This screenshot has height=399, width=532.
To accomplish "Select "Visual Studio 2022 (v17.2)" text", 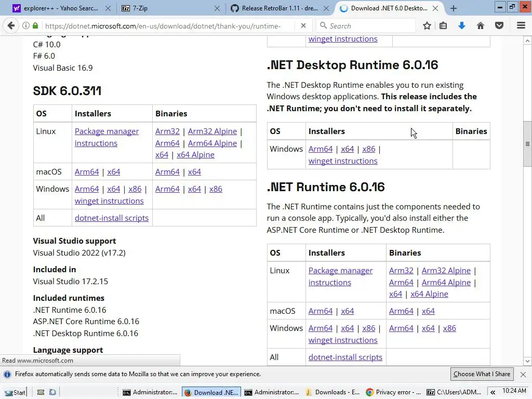I will 79,253.
